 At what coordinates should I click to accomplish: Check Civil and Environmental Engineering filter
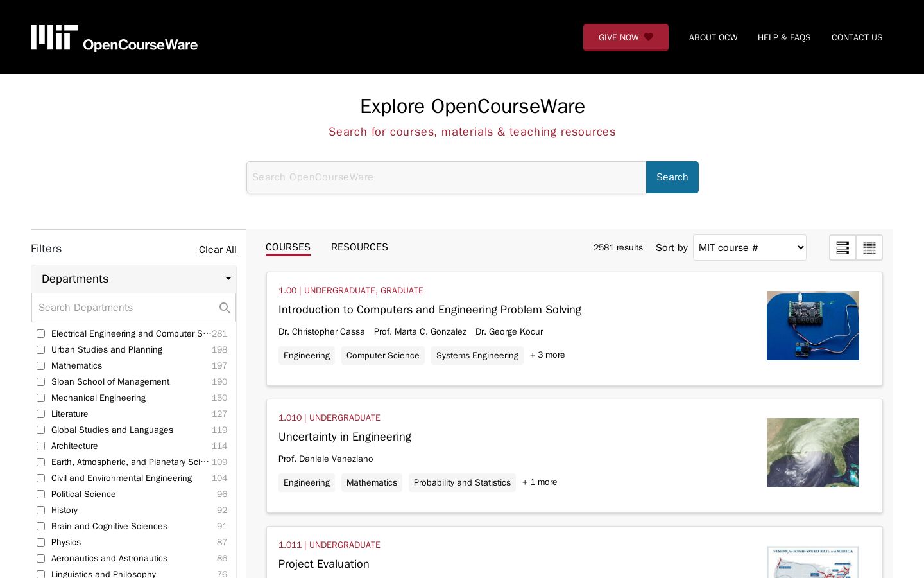(40, 478)
